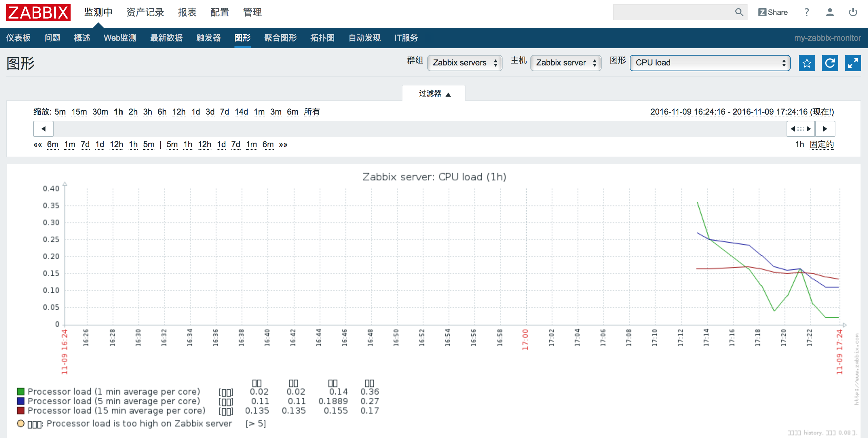Screen dimensions: 868x438
Task: Set zoom to 3m
Action: (x=276, y=112)
